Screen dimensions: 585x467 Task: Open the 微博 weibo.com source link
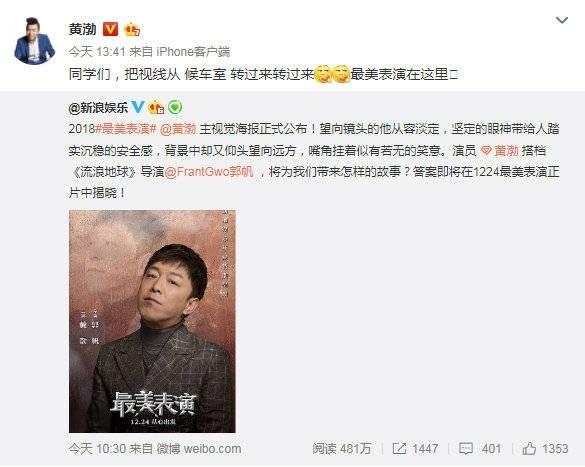point(199,448)
